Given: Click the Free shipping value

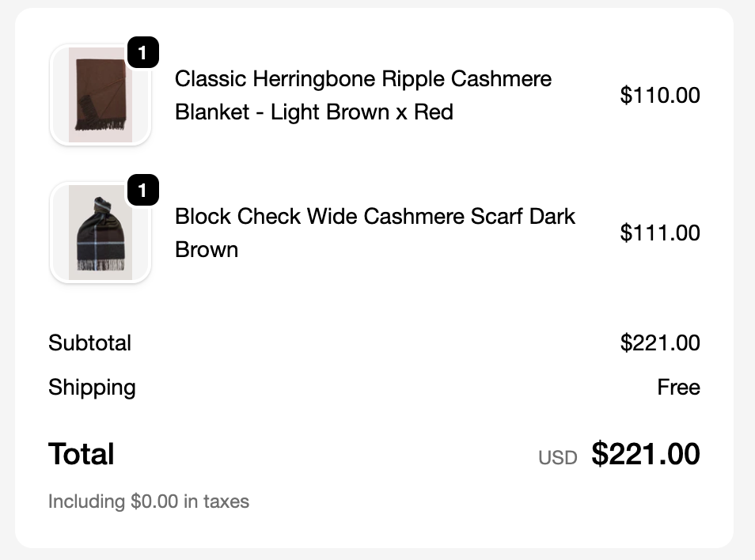Looking at the screenshot, I should click(678, 388).
